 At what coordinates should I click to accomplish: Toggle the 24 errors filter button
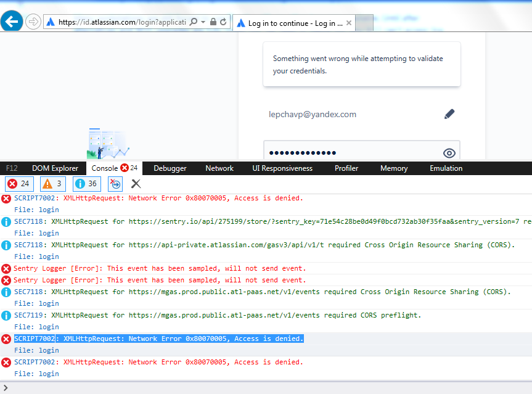click(19, 184)
